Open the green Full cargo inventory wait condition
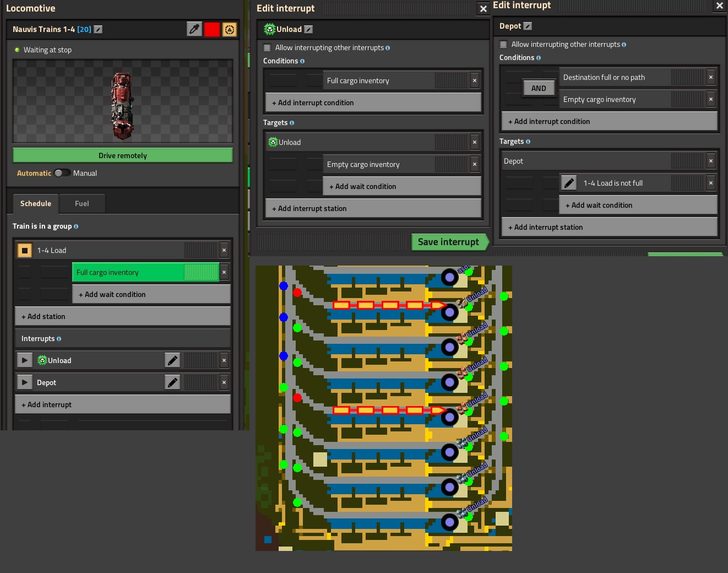Screen dimensions: 728x573 (146, 272)
